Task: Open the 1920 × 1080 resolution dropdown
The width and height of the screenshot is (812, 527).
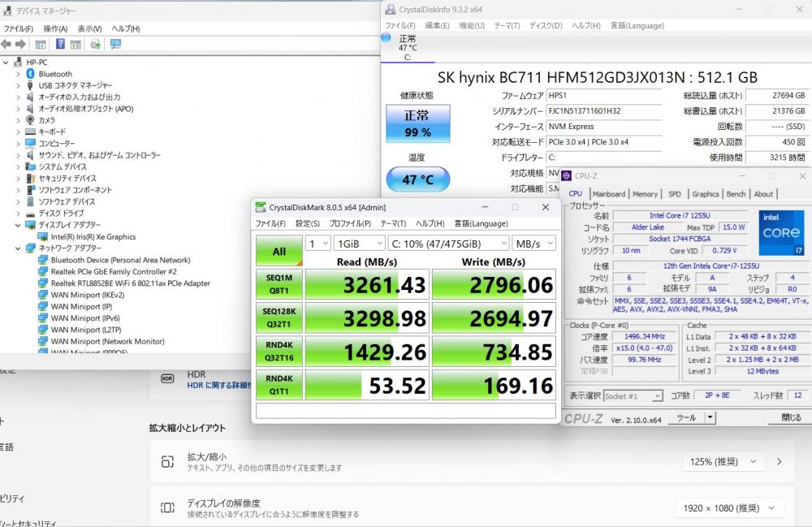Action: click(x=729, y=508)
